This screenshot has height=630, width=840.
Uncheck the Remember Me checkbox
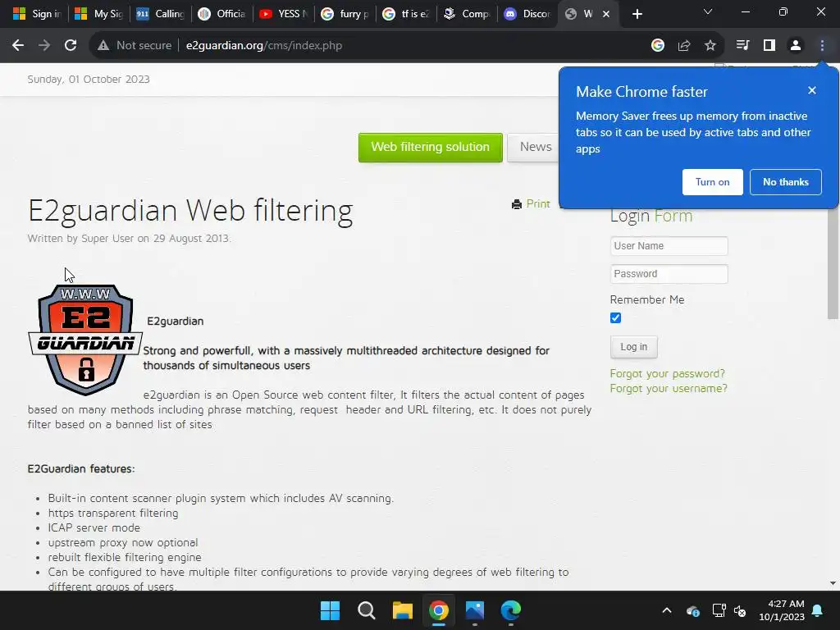coord(615,317)
